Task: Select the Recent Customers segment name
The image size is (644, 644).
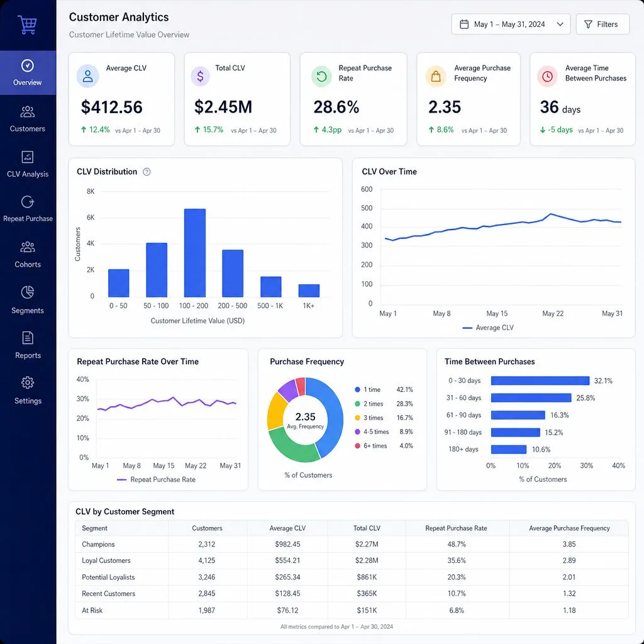Action: [108, 594]
